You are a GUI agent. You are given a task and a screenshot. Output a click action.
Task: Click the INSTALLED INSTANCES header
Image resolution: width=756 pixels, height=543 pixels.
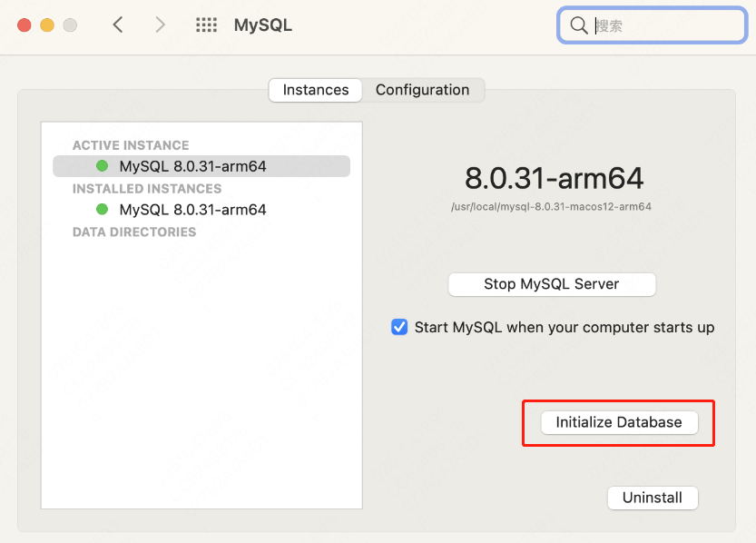pyautogui.click(x=147, y=189)
